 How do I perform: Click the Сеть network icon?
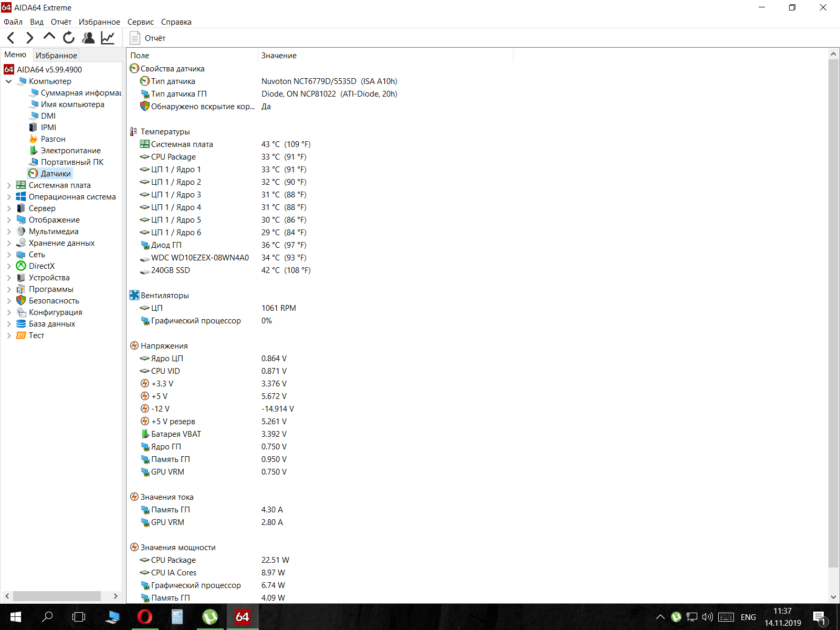pyautogui.click(x=21, y=255)
